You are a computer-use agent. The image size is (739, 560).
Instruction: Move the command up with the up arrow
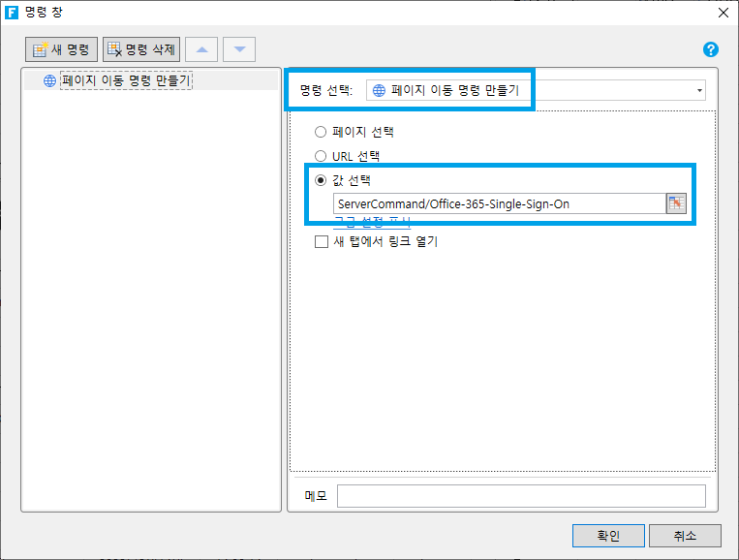click(201, 49)
